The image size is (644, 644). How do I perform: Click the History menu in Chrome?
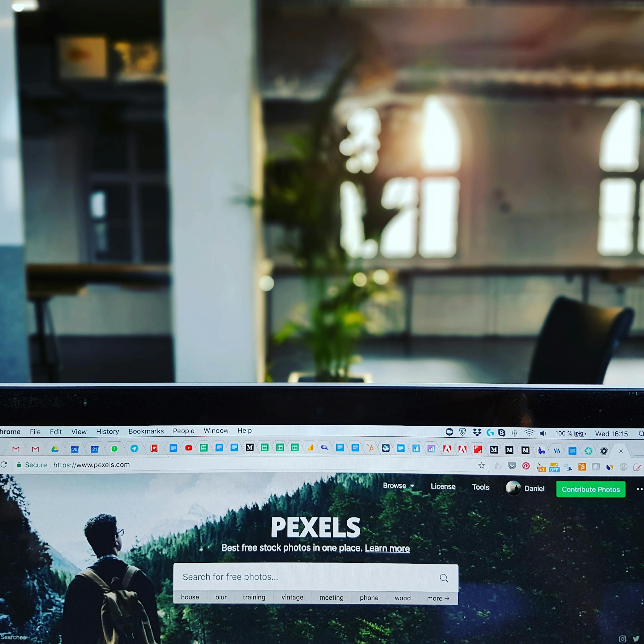coord(106,431)
